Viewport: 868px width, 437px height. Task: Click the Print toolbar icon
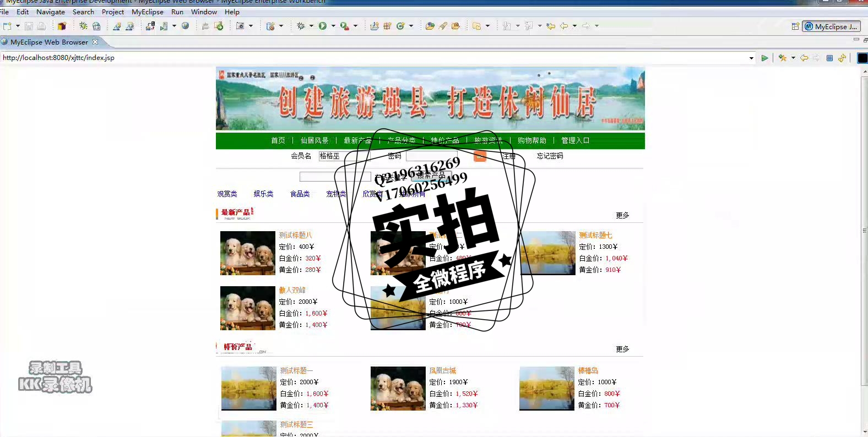pyautogui.click(x=41, y=26)
